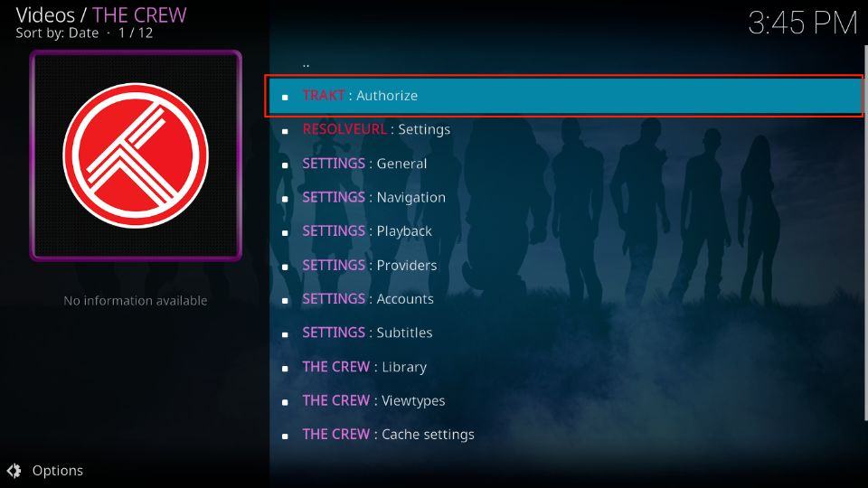
Task: Click the bullet icon beside Cache settings
Action: tap(285, 436)
